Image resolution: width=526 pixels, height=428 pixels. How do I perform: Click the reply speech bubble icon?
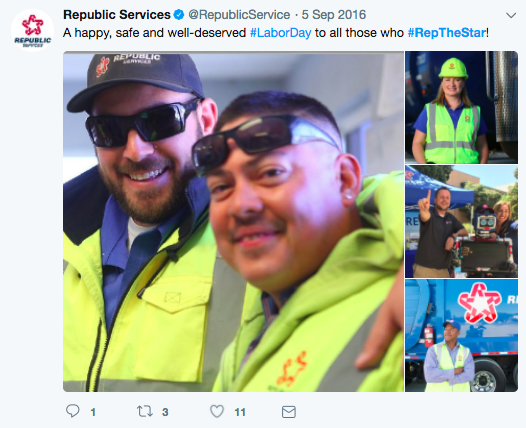tap(73, 411)
